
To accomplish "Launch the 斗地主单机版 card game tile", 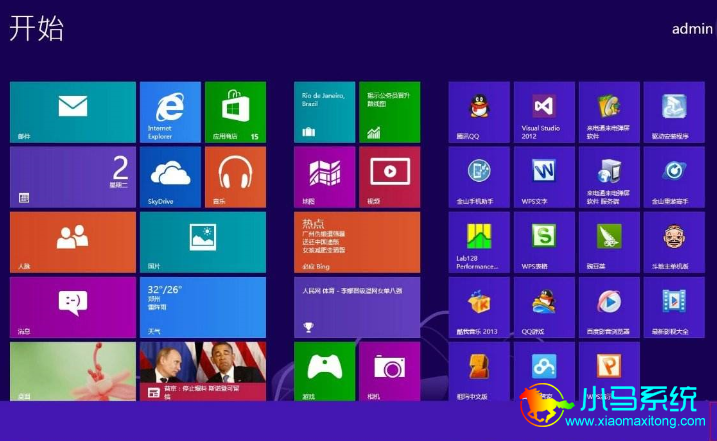I will [674, 242].
